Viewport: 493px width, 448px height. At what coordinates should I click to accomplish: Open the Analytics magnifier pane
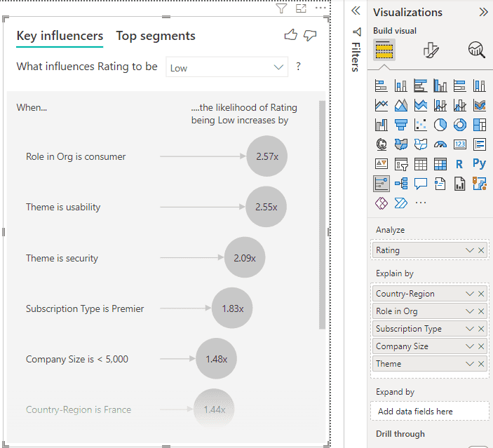476,50
